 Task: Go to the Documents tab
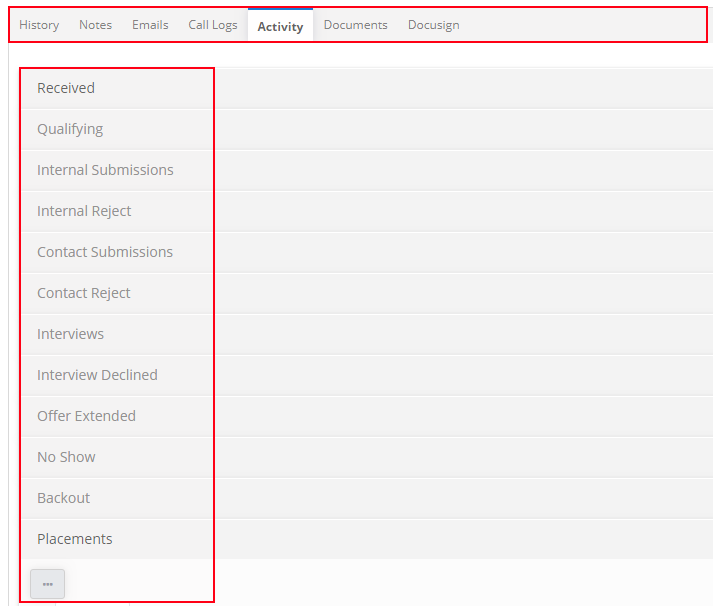tap(356, 25)
